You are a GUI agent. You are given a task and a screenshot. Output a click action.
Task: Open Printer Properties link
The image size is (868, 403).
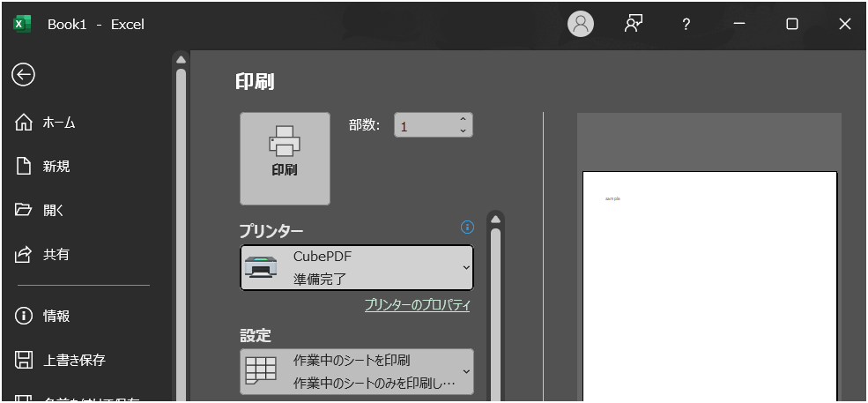(417, 305)
